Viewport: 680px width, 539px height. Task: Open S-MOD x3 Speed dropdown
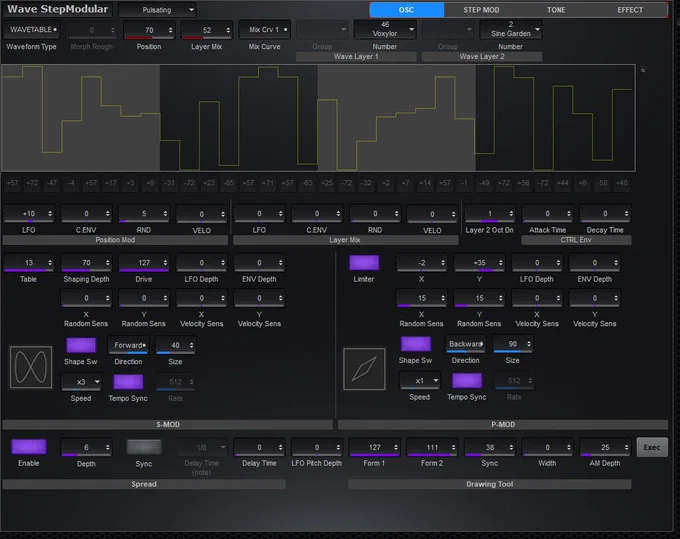(x=81, y=382)
